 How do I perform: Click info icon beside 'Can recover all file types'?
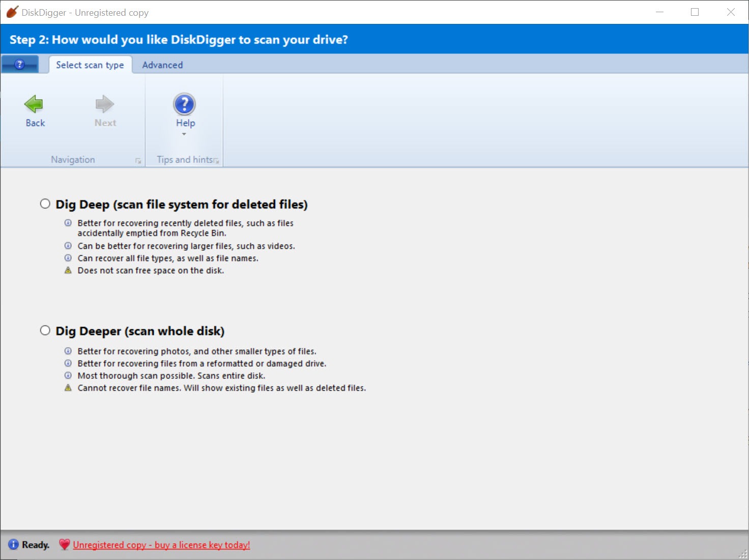point(68,258)
